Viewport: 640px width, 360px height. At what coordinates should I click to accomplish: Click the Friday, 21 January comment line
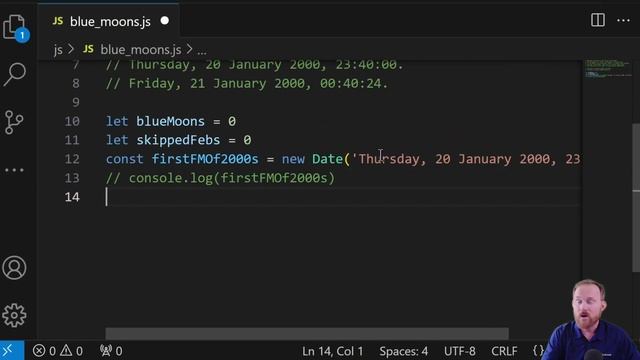[247, 83]
